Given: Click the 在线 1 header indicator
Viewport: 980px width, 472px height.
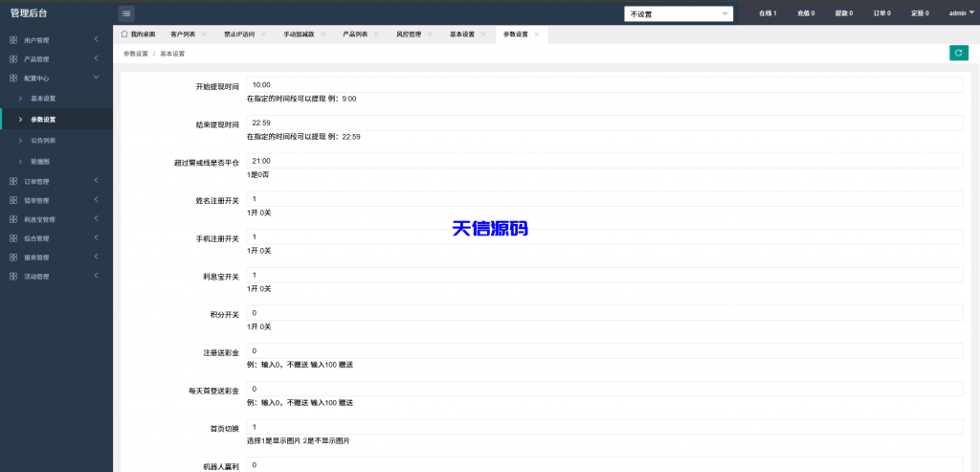Looking at the screenshot, I should point(767,13).
